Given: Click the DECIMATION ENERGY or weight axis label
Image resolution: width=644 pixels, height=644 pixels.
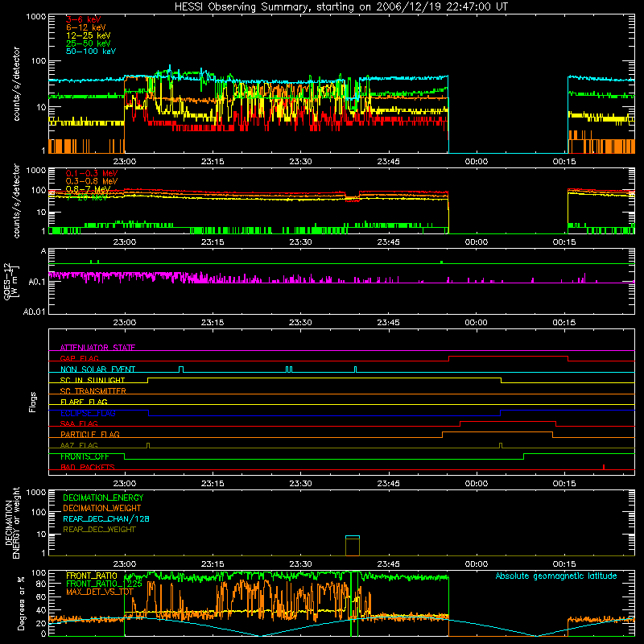Looking at the screenshot, I should coord(12,522).
